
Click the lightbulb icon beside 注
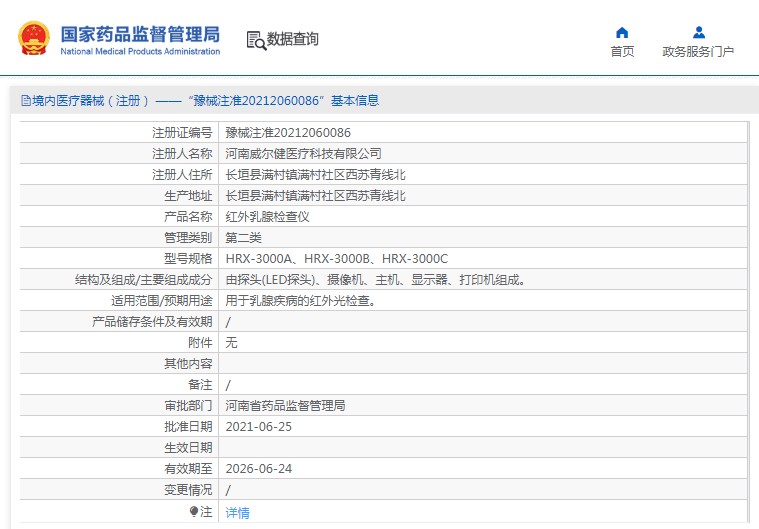(x=194, y=511)
